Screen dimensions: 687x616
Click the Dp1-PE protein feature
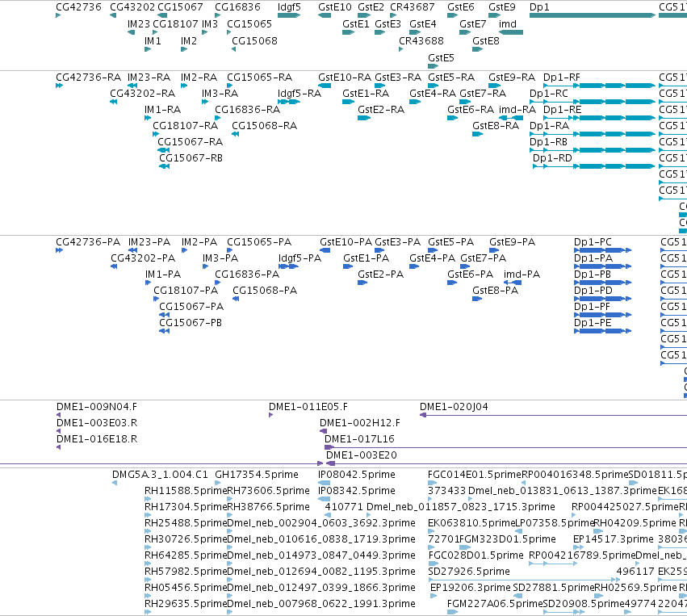602,331
